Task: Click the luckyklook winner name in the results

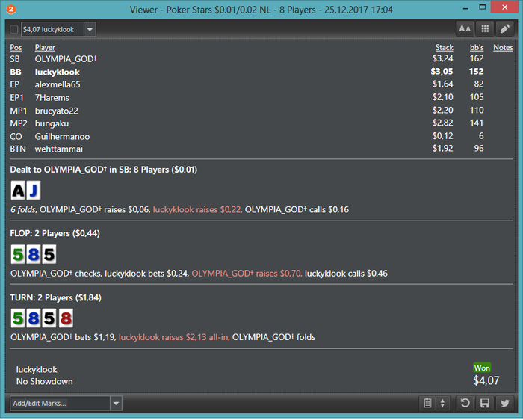Action: coord(37,369)
